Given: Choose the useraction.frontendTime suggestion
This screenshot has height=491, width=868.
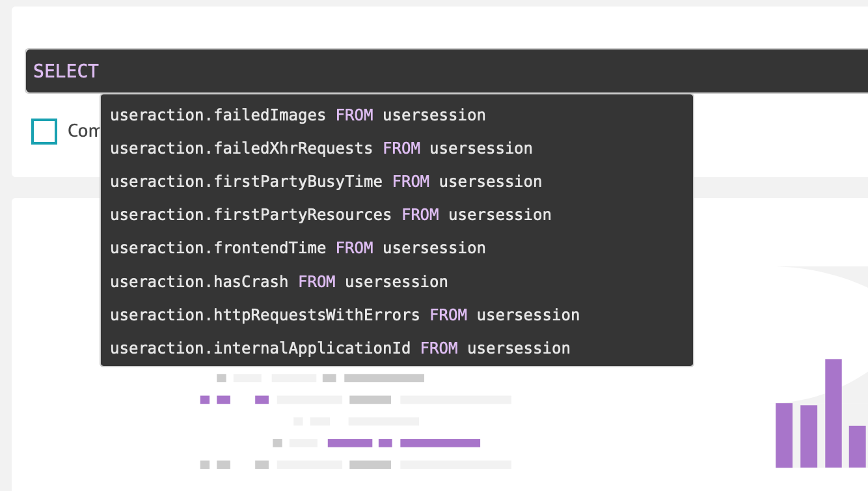Looking at the screenshot, I should pos(297,248).
